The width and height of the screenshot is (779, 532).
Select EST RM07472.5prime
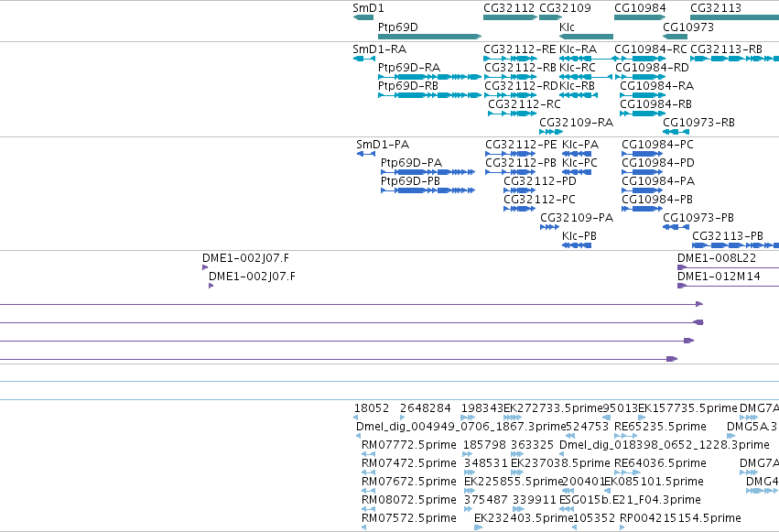click(x=368, y=472)
